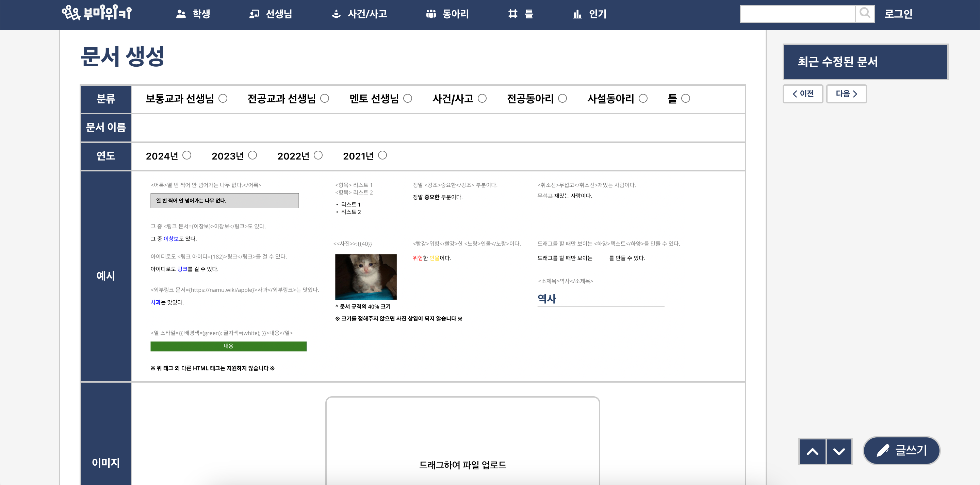
Task: Focus the header search input field
Action: (x=797, y=14)
